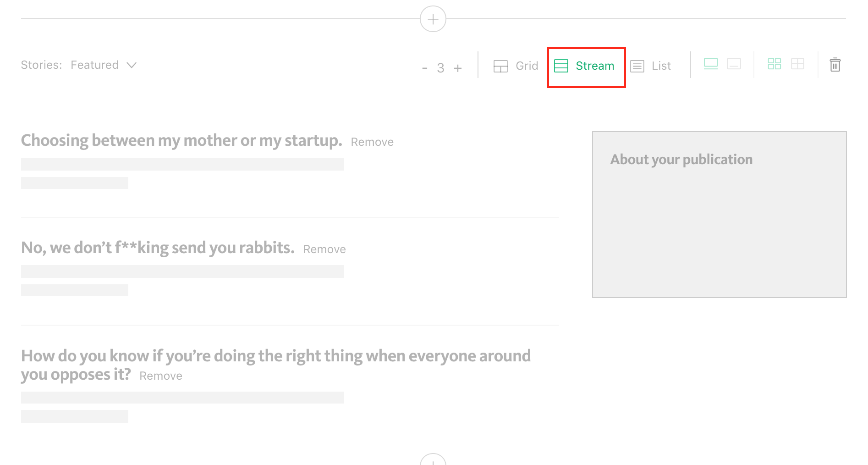
Task: Decrease the story count with minus
Action: (425, 68)
